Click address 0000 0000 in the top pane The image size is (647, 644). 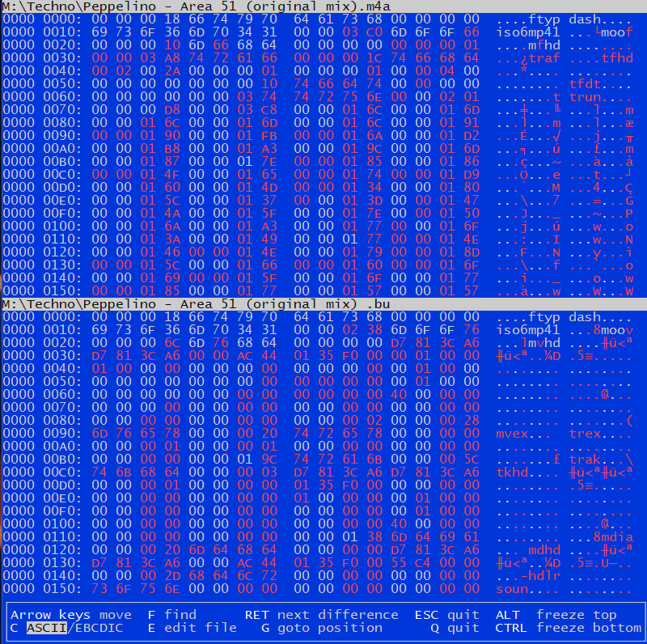42,19
